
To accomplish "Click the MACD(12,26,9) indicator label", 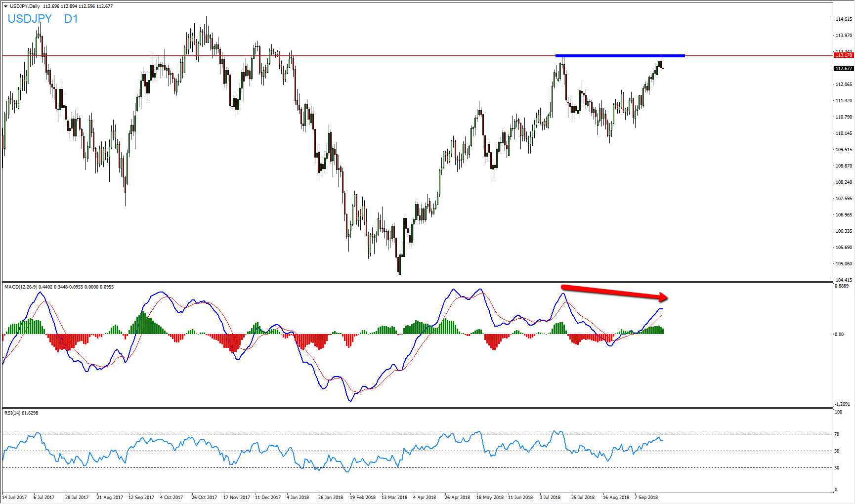I will [59, 287].
